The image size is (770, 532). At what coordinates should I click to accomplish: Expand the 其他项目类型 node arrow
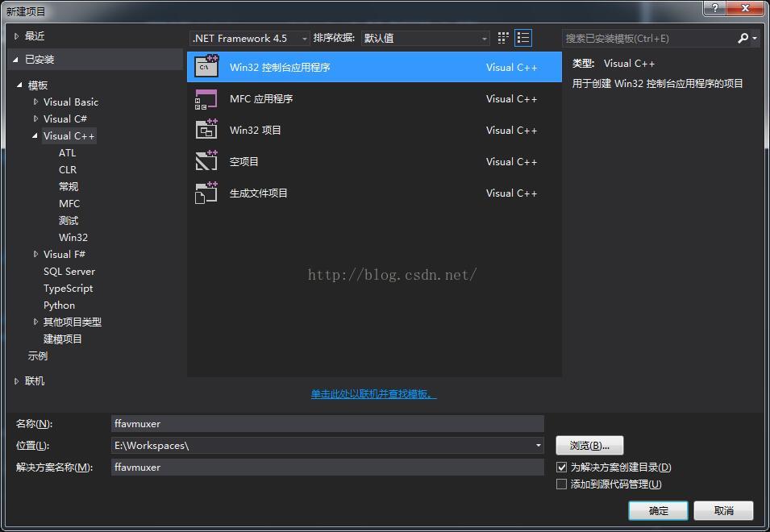(x=35, y=322)
